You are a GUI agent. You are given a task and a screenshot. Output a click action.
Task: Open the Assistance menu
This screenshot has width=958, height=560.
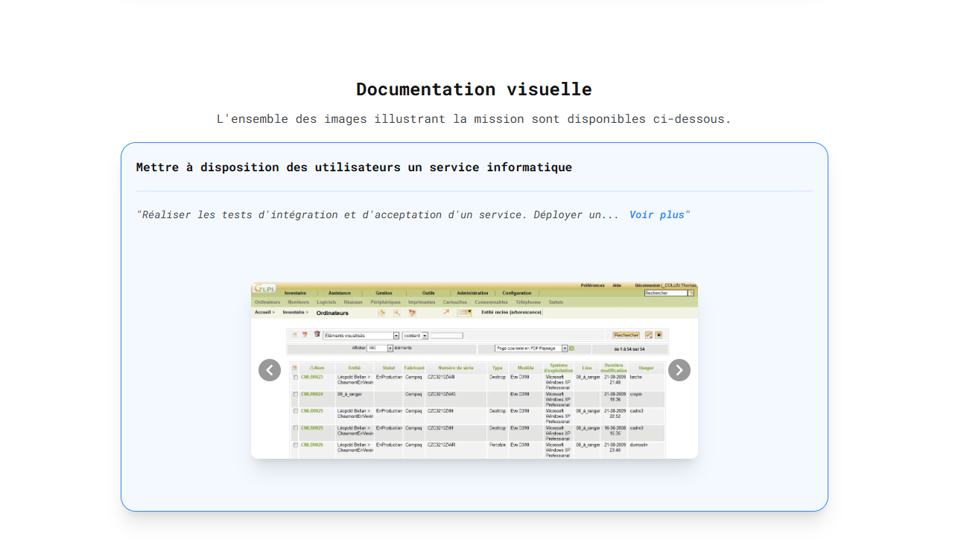tap(340, 293)
